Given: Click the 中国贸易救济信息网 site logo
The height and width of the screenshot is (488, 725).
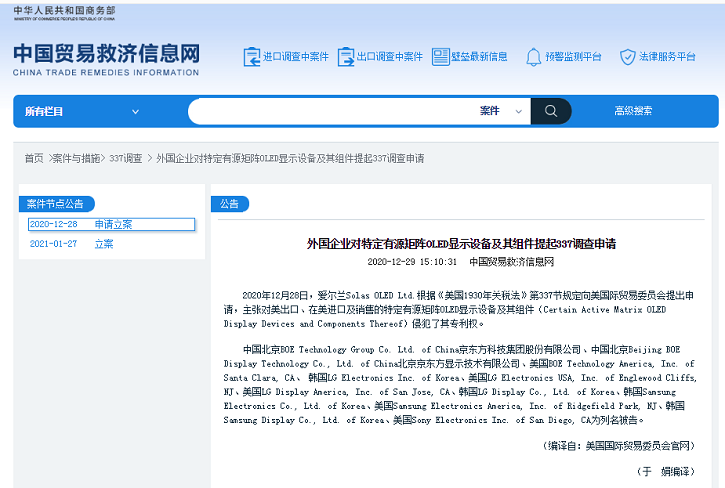Looking at the screenshot, I should pos(106,54).
